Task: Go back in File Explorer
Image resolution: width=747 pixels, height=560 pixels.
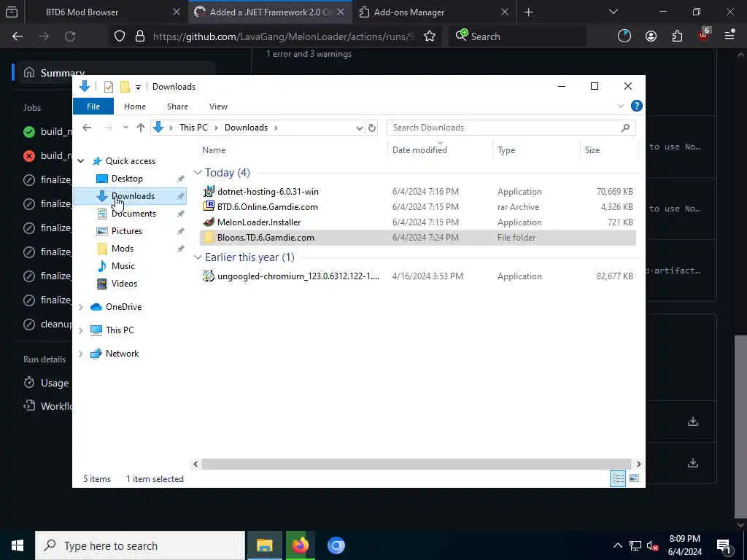Action: 87,128
